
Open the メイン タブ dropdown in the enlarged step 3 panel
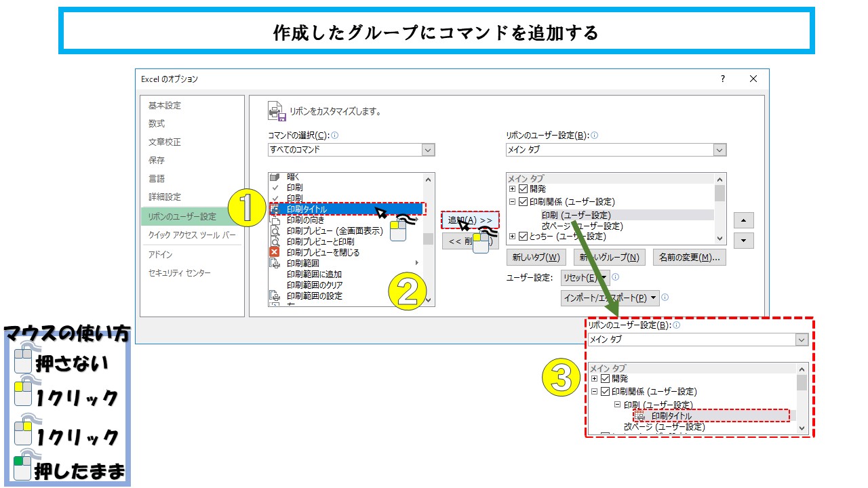(802, 340)
